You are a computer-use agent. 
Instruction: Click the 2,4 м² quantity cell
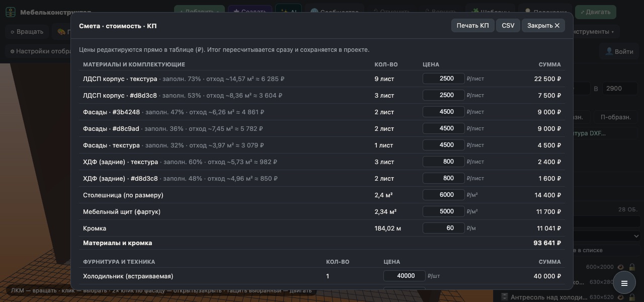click(x=383, y=195)
